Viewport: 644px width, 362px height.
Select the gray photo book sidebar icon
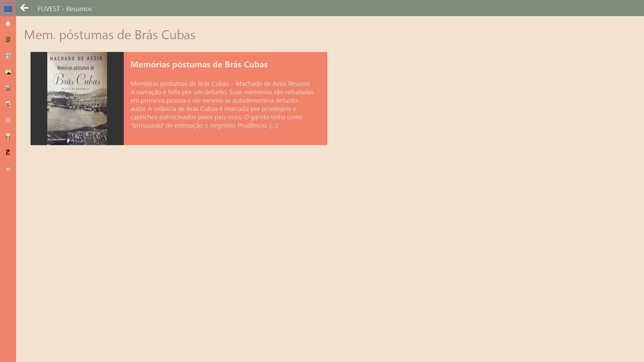pyautogui.click(x=8, y=88)
